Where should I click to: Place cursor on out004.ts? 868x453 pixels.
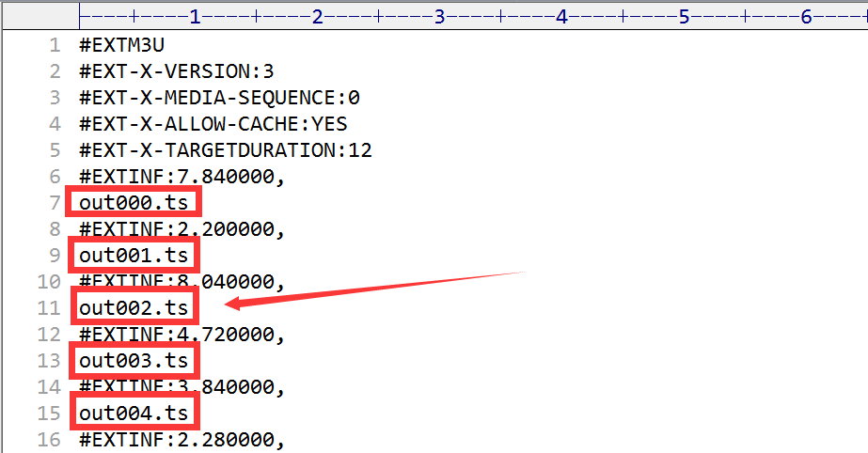coord(134,414)
